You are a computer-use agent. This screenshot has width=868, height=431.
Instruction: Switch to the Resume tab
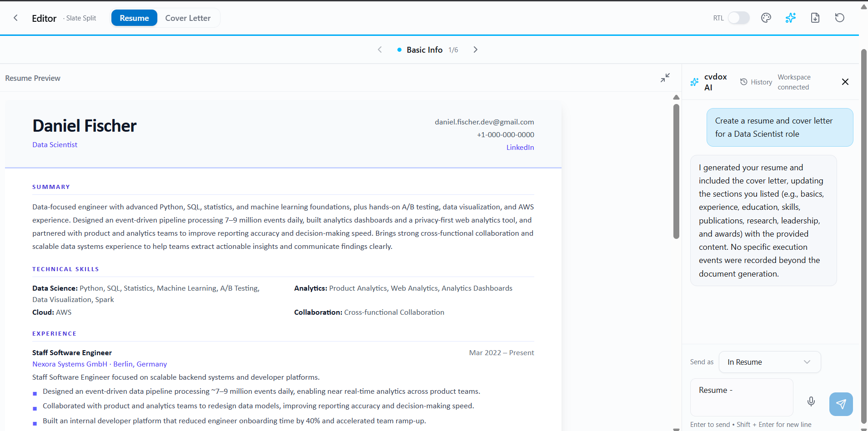click(134, 18)
